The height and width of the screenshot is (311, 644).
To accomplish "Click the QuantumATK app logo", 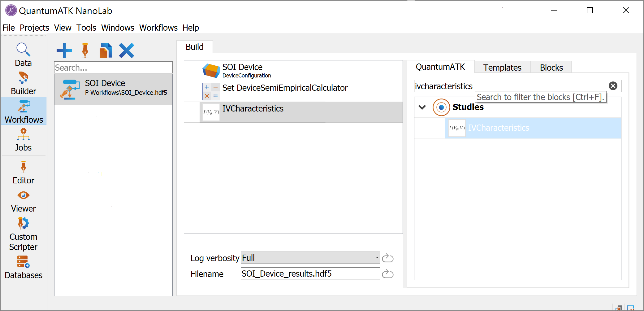I will [x=11, y=11].
